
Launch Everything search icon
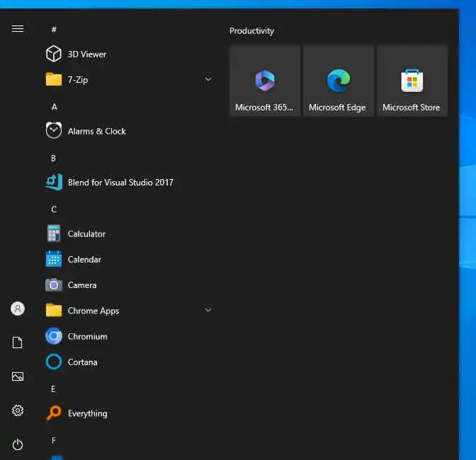(54, 413)
